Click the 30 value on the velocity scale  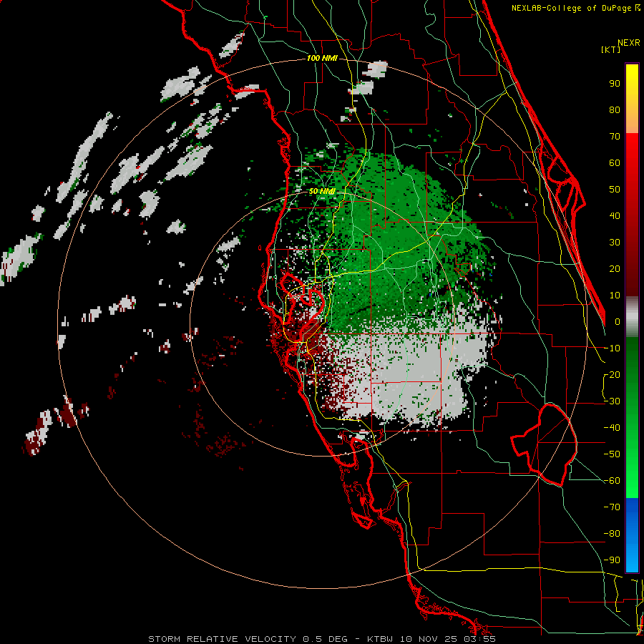click(x=615, y=243)
